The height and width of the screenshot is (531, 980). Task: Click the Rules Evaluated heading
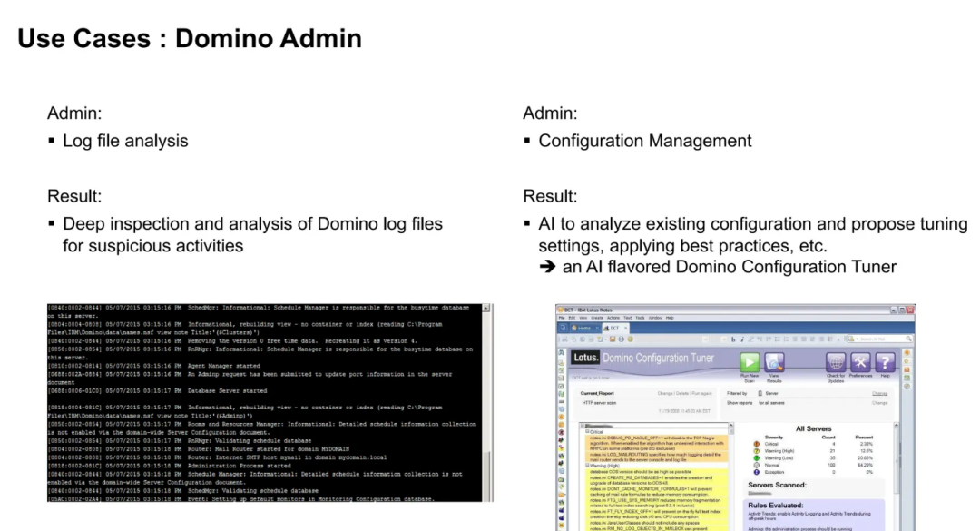(x=776, y=506)
